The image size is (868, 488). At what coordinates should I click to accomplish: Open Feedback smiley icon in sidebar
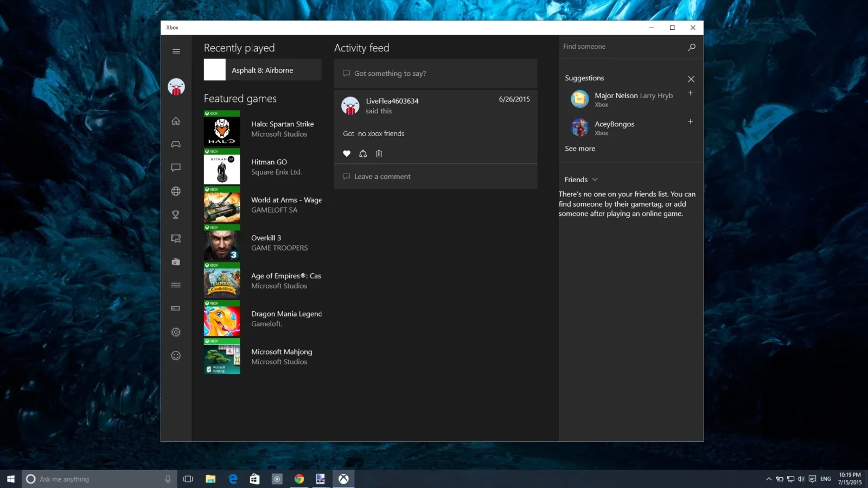click(x=176, y=356)
